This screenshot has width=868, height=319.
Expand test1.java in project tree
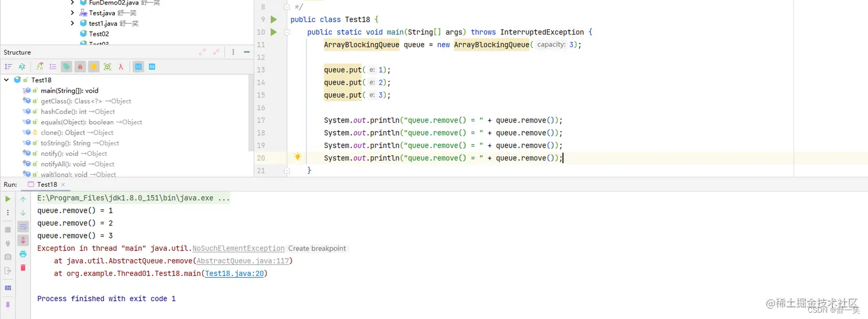[x=72, y=23]
